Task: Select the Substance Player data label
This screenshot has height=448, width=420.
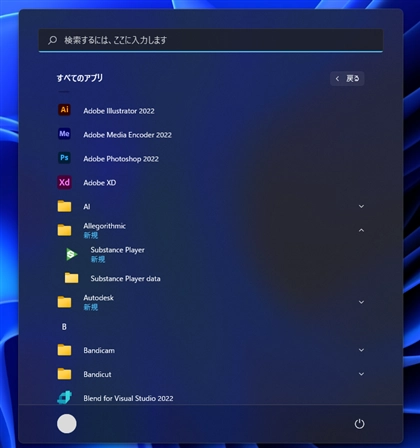Action: 125,279
